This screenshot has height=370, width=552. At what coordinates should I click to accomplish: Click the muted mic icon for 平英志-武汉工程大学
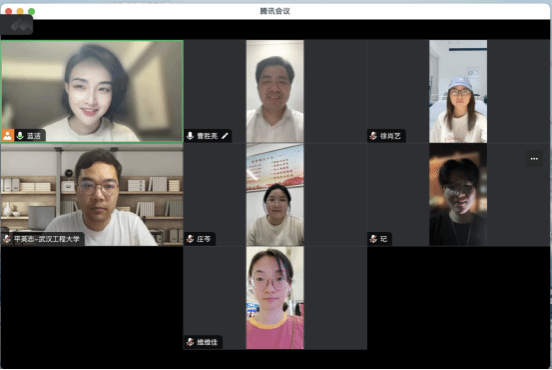pyautogui.click(x=7, y=239)
